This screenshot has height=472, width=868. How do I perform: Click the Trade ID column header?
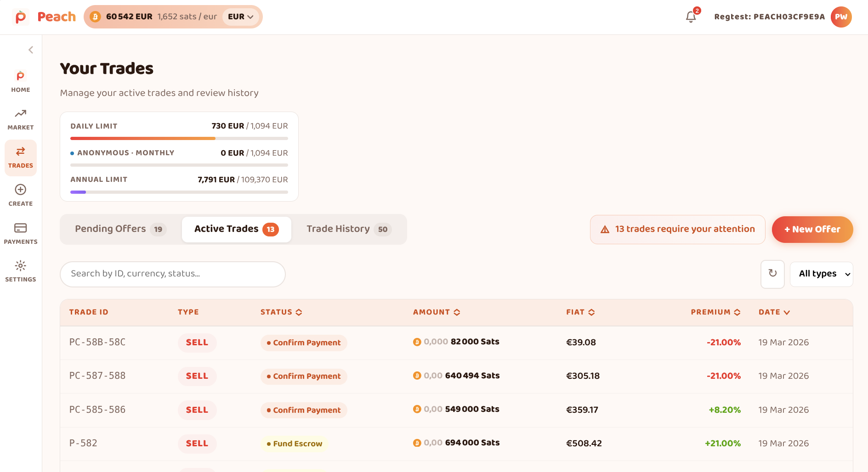click(x=89, y=312)
